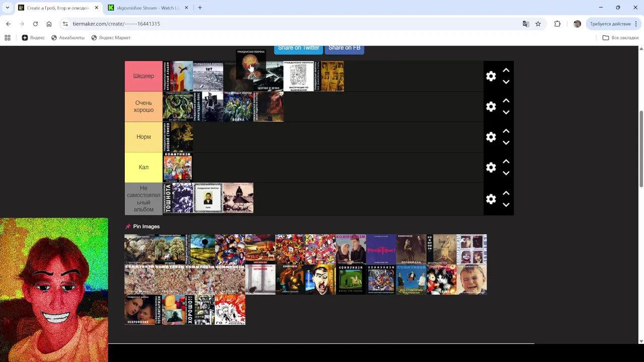The image size is (644, 362).
Task: Open the profile avatar menu
Action: point(577,24)
